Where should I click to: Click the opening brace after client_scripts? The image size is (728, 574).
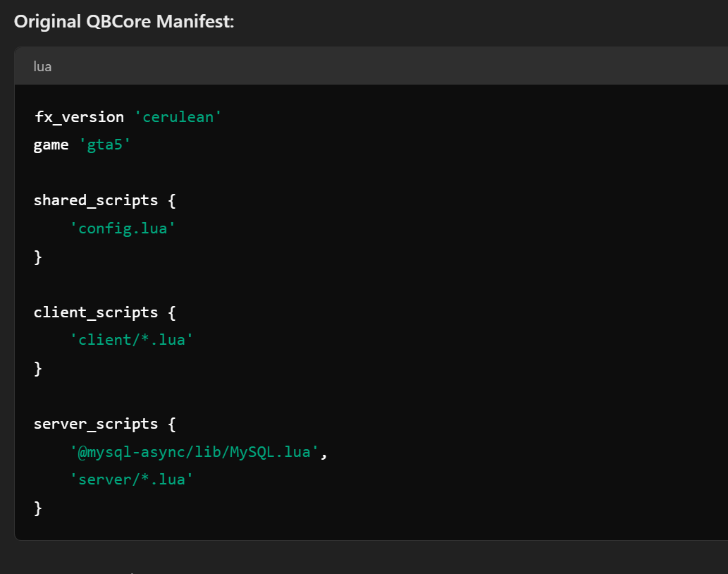[171, 312]
